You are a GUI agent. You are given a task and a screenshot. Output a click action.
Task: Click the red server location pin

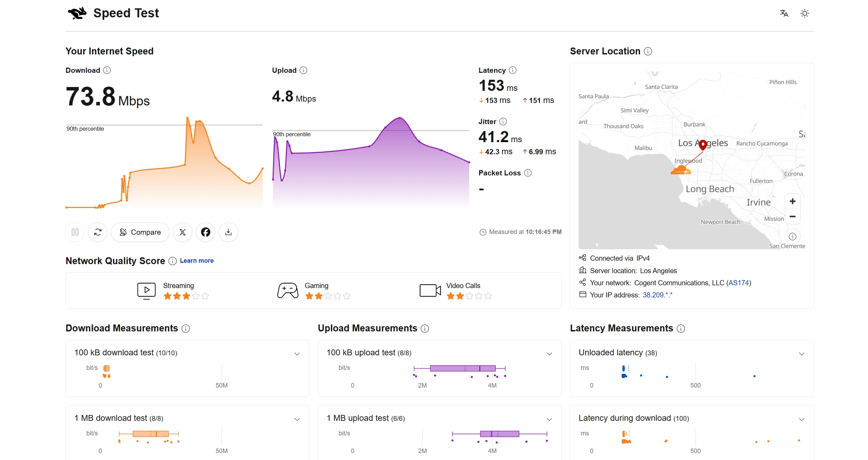click(703, 145)
